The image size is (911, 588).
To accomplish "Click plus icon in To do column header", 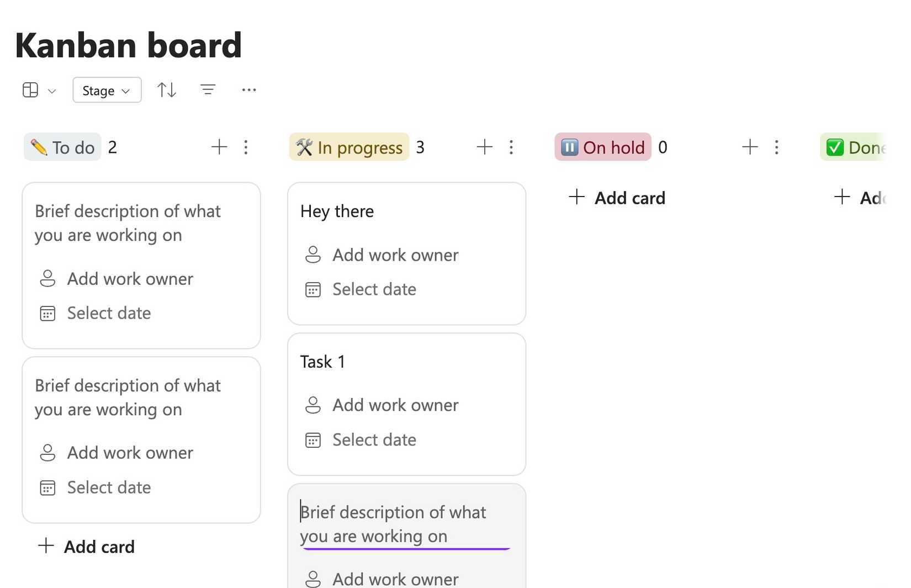I will click(219, 147).
